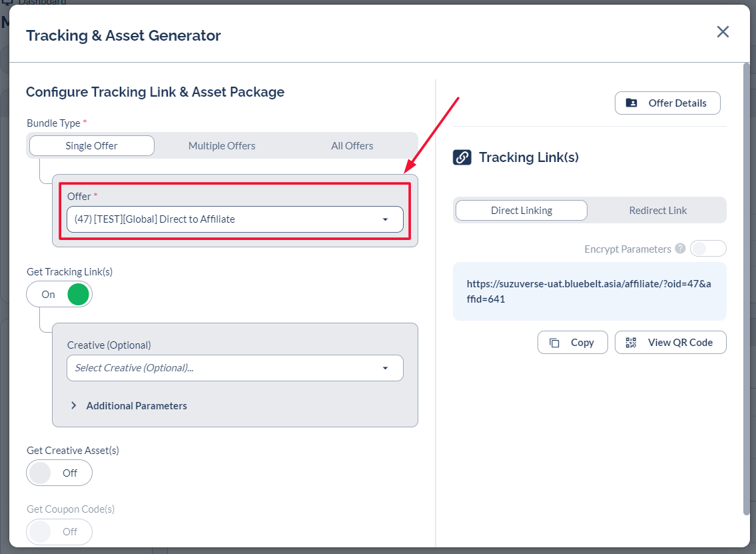Viewport: 756px width, 554px height.
Task: Toggle the Encrypt Parameters switch
Action: tap(708, 249)
